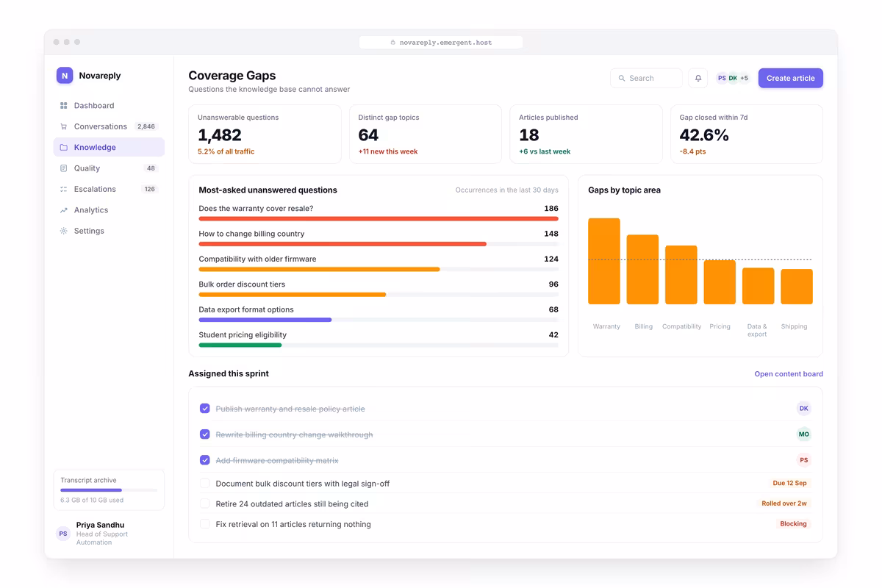Navigate to Escalations
The height and width of the screenshot is (588, 882).
pos(109,190)
